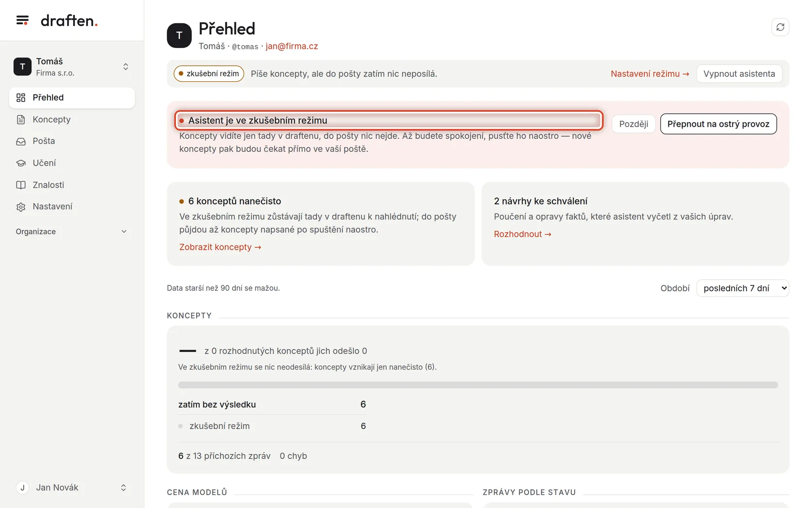Expand the Tomáš Firma s.r.o. account switcher
Image resolution: width=812 pixels, height=508 pixels.
(x=72, y=67)
